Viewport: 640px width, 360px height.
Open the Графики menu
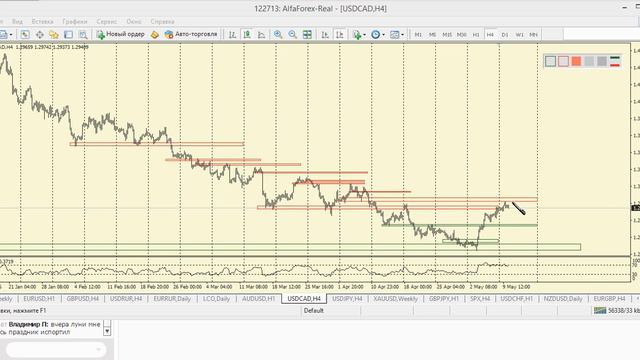(x=75, y=21)
